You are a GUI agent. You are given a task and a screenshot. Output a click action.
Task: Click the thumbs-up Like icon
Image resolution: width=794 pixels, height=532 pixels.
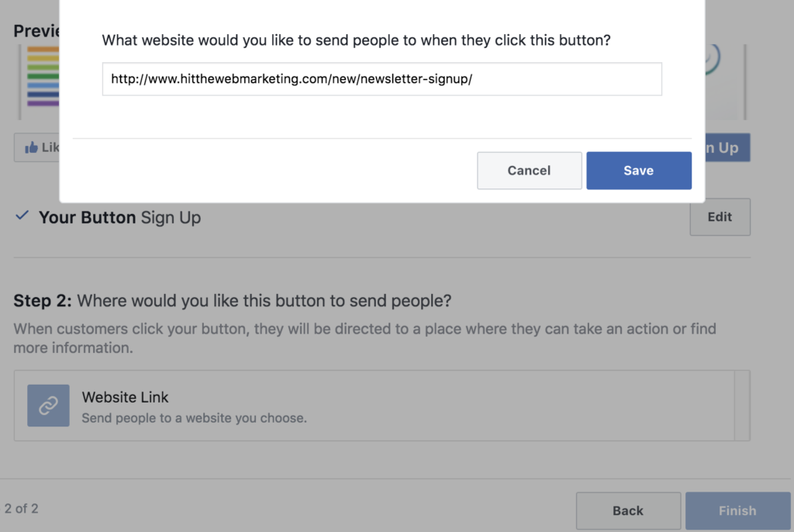31,147
